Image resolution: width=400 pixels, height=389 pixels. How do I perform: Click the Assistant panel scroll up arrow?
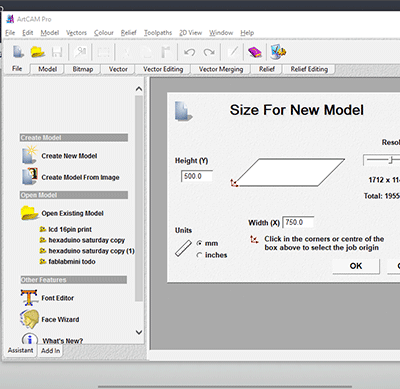point(139,89)
